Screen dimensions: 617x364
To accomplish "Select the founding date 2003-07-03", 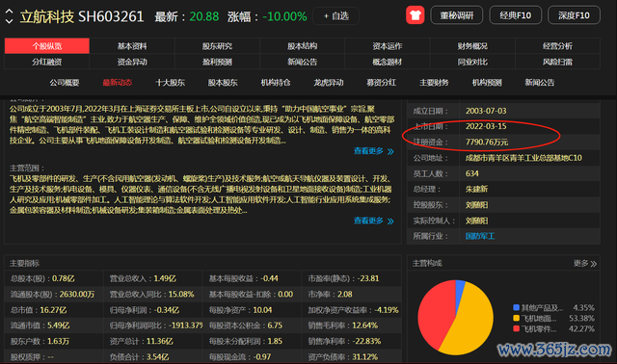I will (x=486, y=111).
